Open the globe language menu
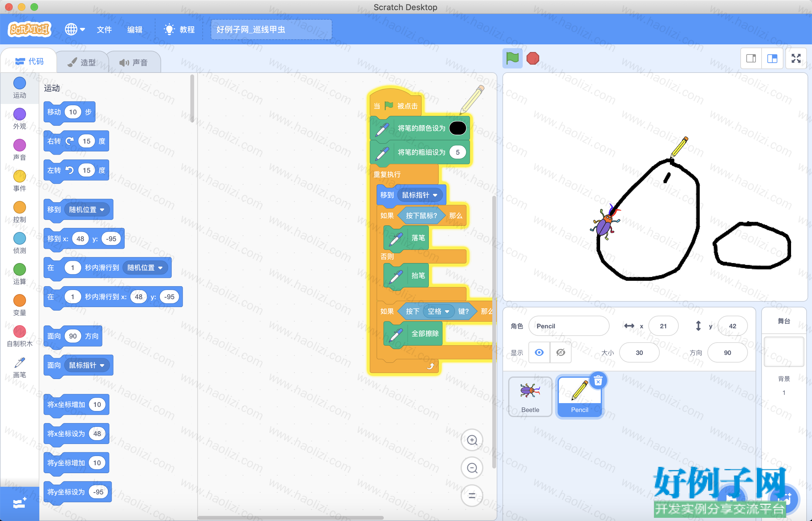 click(x=75, y=29)
